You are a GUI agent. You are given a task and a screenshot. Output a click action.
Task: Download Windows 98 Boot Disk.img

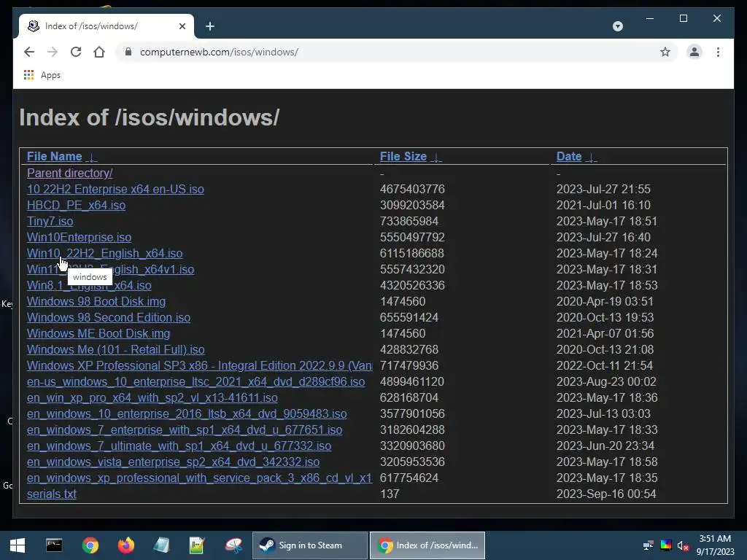(96, 301)
